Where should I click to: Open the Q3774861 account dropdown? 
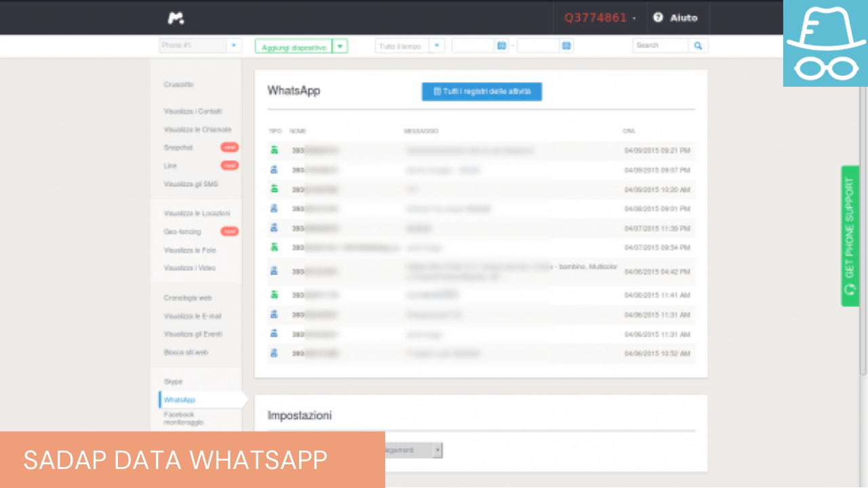pos(600,18)
